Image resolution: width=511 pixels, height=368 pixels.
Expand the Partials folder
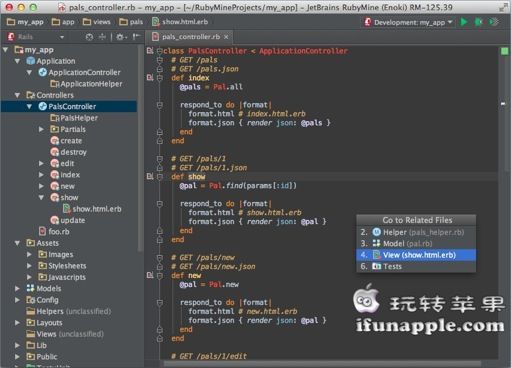pyautogui.click(x=41, y=129)
